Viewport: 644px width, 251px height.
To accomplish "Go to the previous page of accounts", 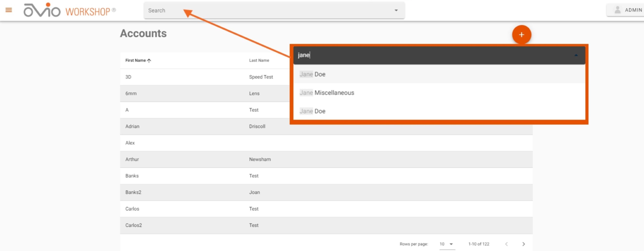I will pos(507,244).
